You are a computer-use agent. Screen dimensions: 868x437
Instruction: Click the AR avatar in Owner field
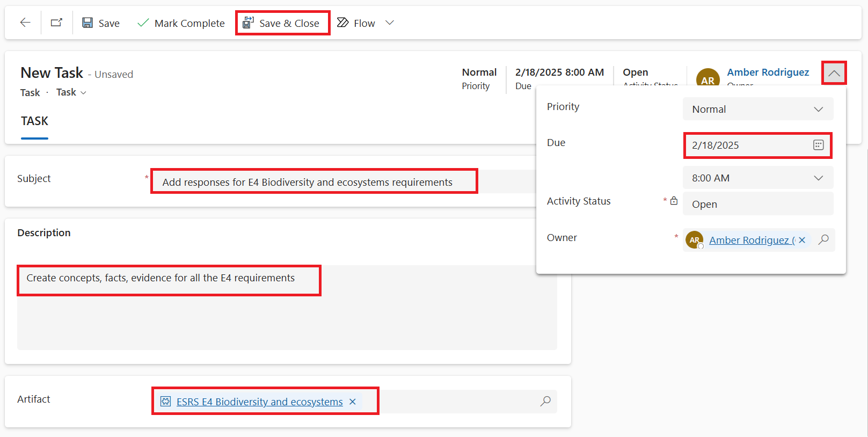tap(695, 240)
